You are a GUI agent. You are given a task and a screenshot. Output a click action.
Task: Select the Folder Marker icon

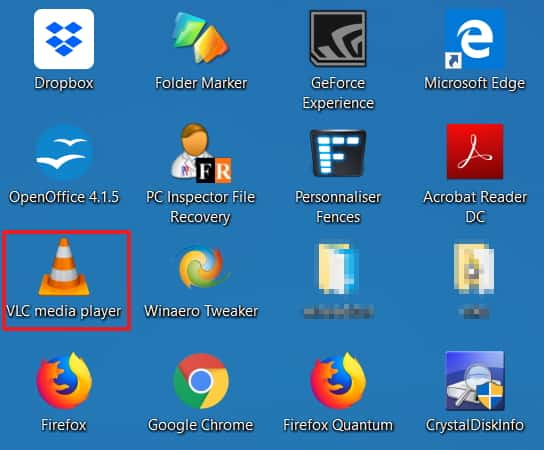[x=201, y=37]
